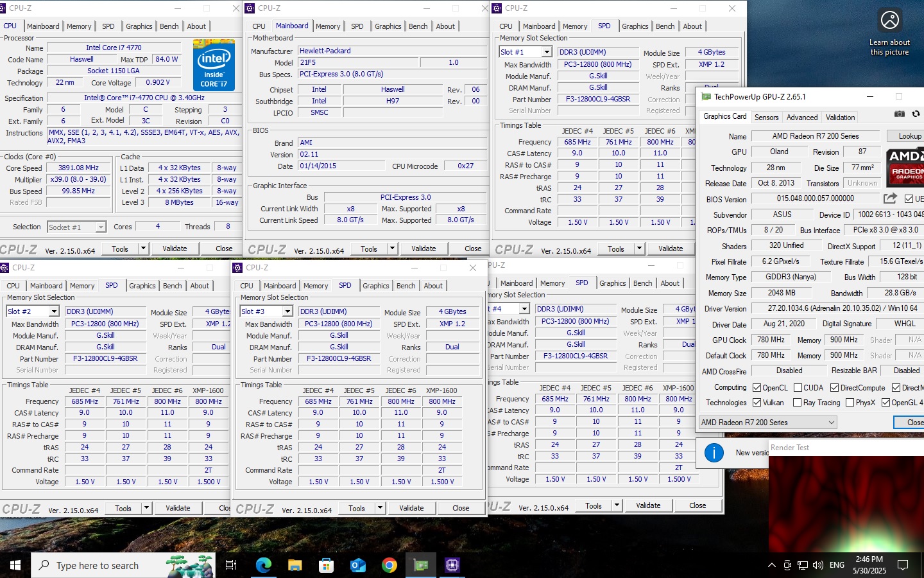Switch to the Advanced tab in GPU-Z
This screenshot has width=924, height=578.
tap(801, 118)
